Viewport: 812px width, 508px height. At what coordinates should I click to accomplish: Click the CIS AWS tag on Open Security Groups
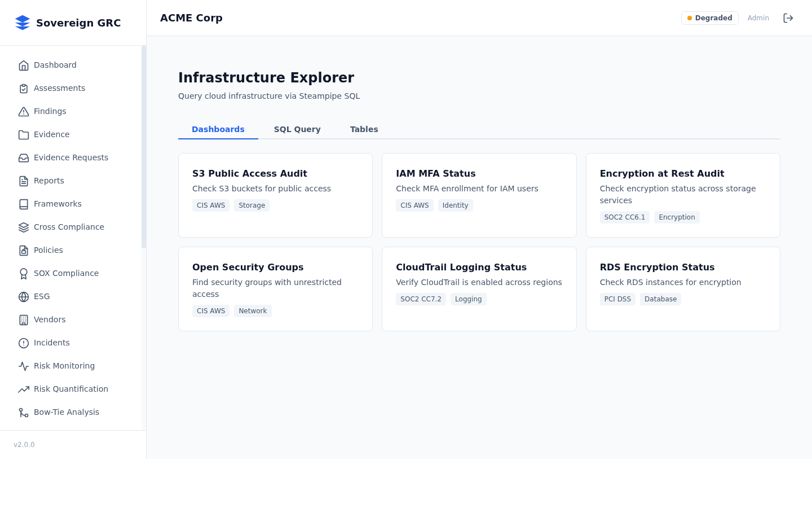coord(211,310)
